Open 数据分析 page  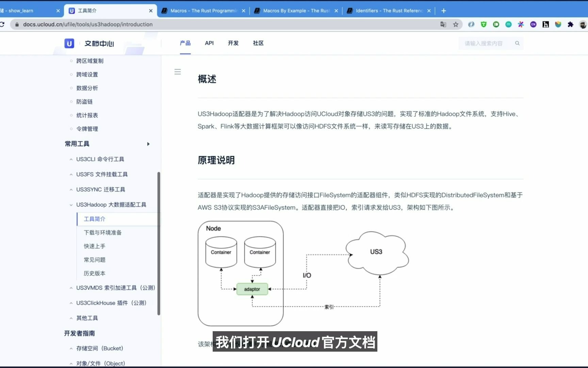pyautogui.click(x=87, y=88)
